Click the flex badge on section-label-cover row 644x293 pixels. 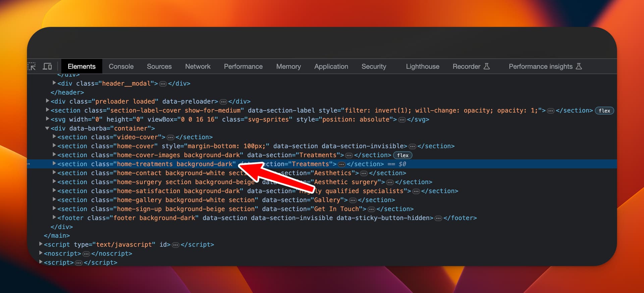pyautogui.click(x=604, y=111)
